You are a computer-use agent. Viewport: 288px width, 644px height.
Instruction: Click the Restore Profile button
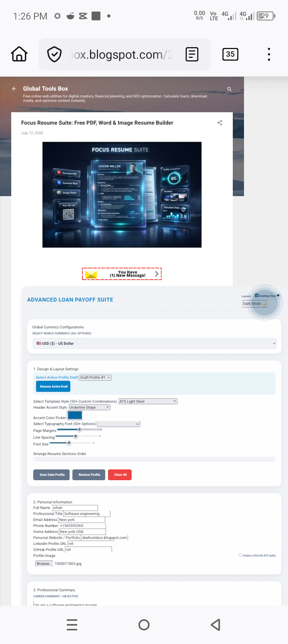tap(89, 474)
